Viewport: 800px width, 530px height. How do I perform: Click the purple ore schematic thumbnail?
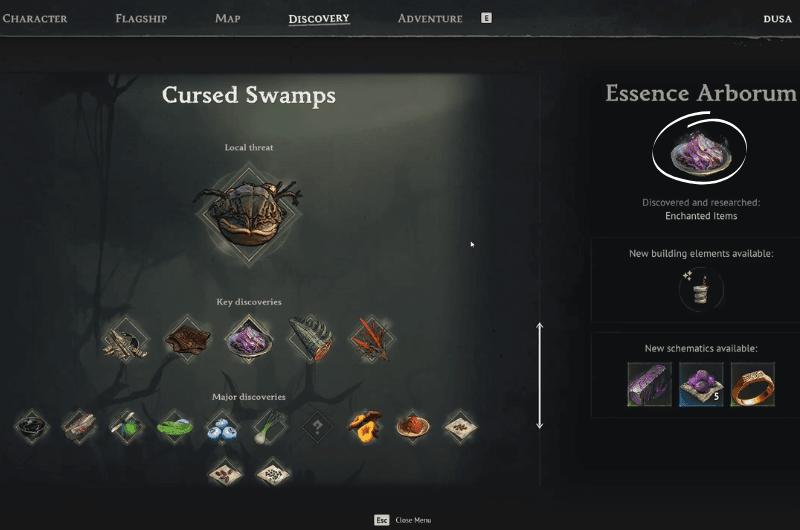click(x=701, y=385)
